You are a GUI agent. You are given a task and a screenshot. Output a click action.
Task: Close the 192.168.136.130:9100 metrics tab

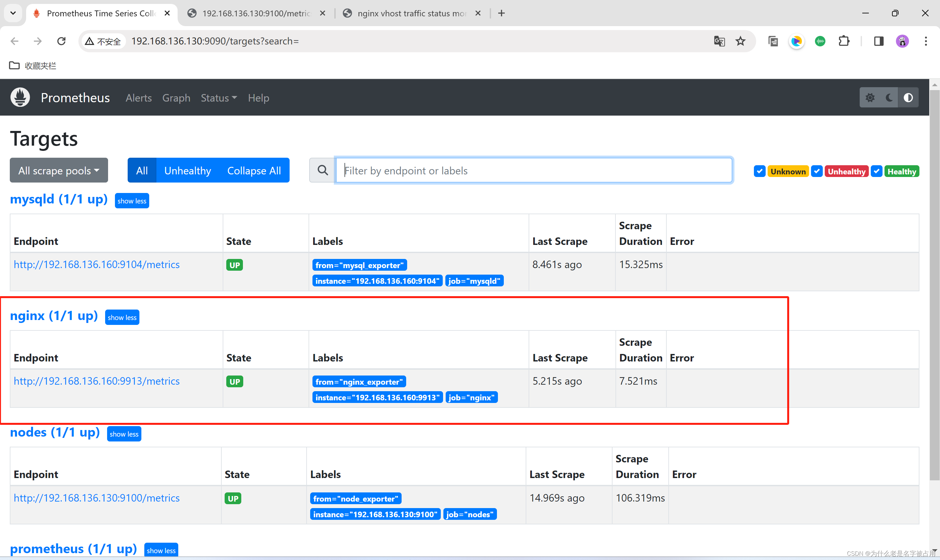[323, 13]
